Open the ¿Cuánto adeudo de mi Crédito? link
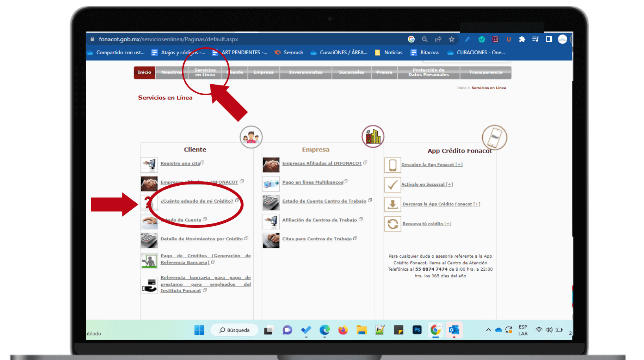Screen dimensions: 644x360 click(x=197, y=201)
